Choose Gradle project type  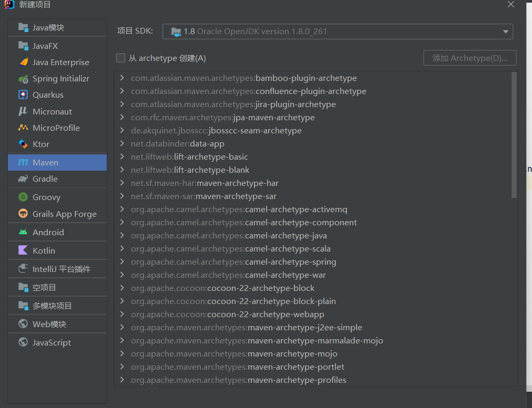[57, 179]
